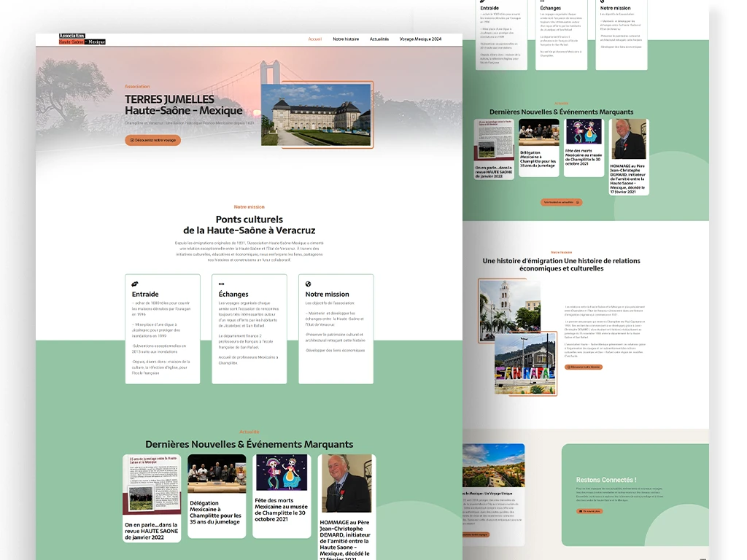
Task: Click 'On en parle...dans la revue' title, left mockup
Action: (152, 531)
